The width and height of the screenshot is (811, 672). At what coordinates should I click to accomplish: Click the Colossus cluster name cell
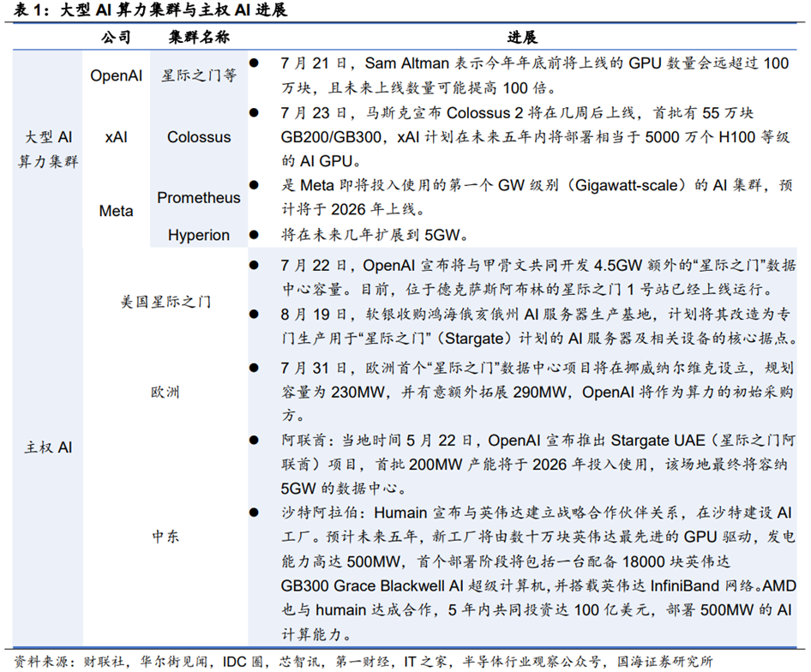(x=199, y=136)
